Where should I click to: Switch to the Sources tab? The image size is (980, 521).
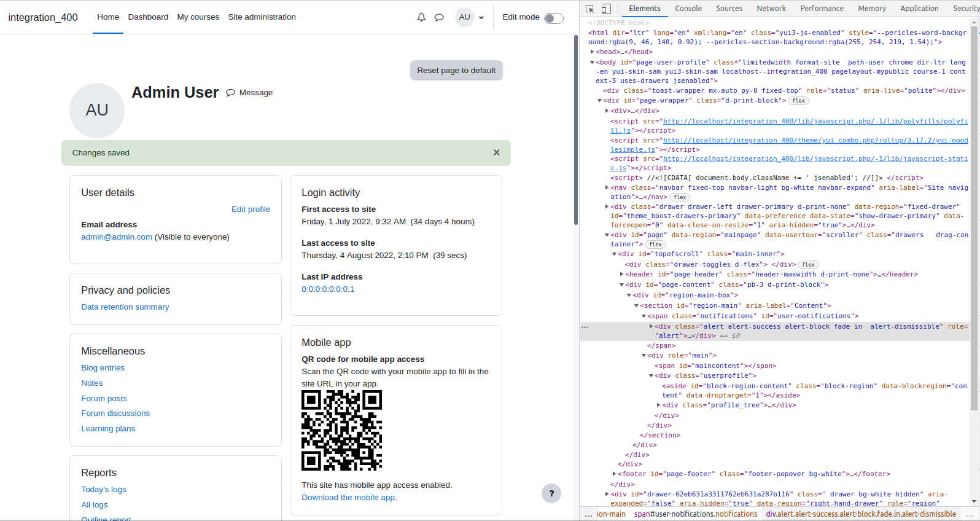coord(729,9)
